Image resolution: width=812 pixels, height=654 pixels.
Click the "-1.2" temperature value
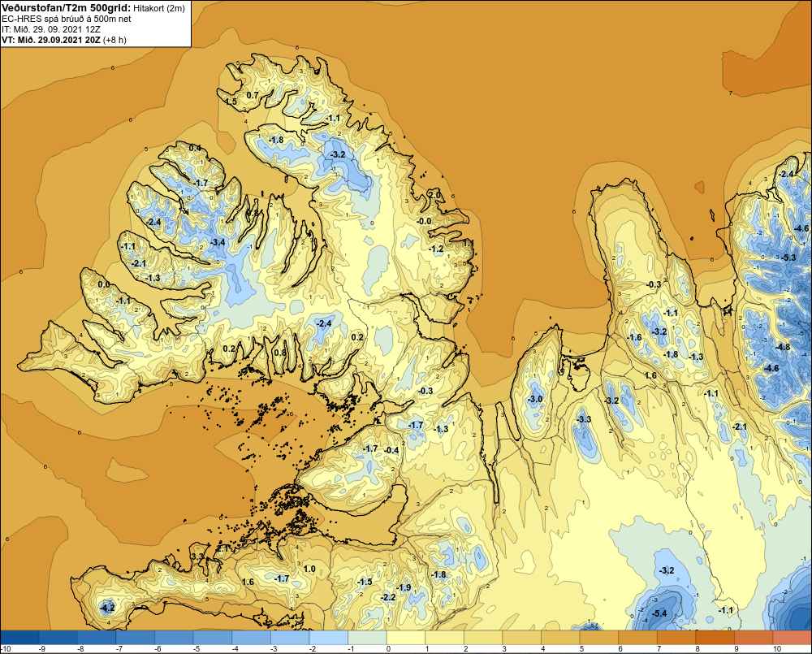pos(436,249)
